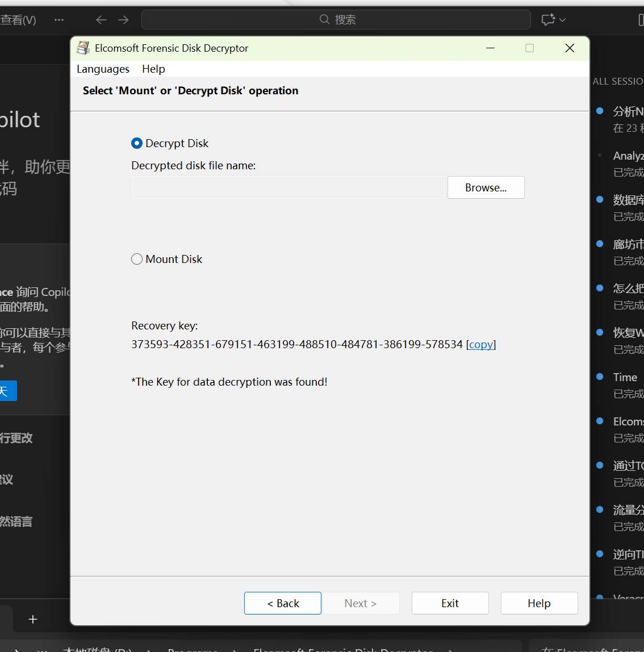Click the recovery key number text
Screen dimensions: 644x652
pyautogui.click(x=297, y=344)
